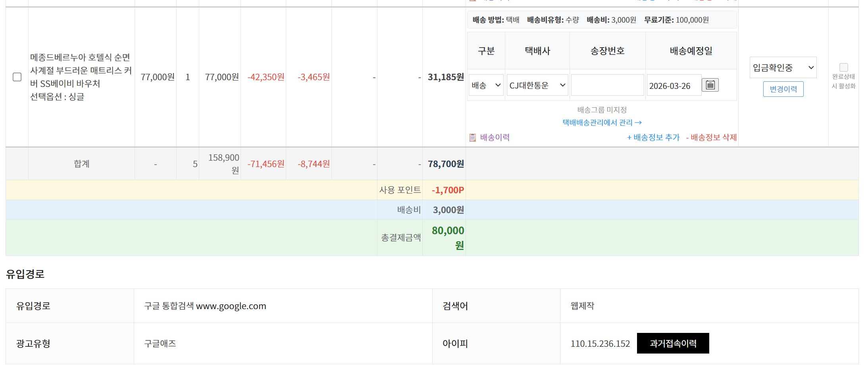Image resolution: width=868 pixels, height=371 pixels.
Task: Click the - 배송정보 삭제 link
Action: coord(711,138)
